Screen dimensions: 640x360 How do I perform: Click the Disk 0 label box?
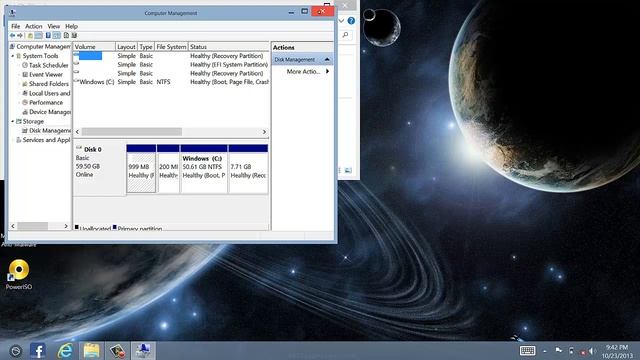(x=100, y=169)
